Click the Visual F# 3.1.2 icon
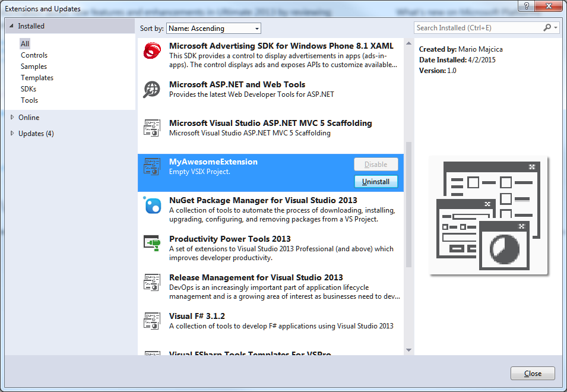Screen dimensions: 567x392 (152, 321)
